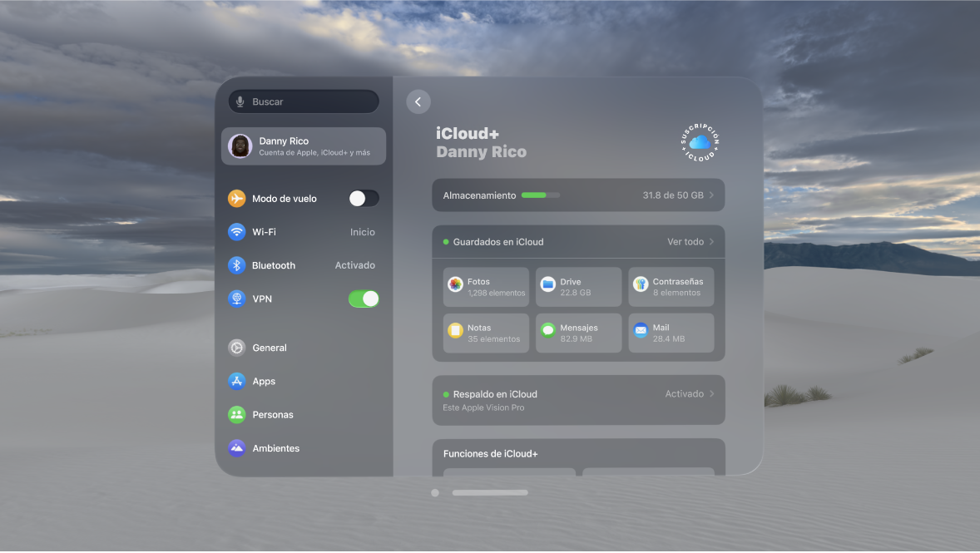The height and width of the screenshot is (553, 980).
Task: Click the close dot below the window
Action: pos(435,493)
